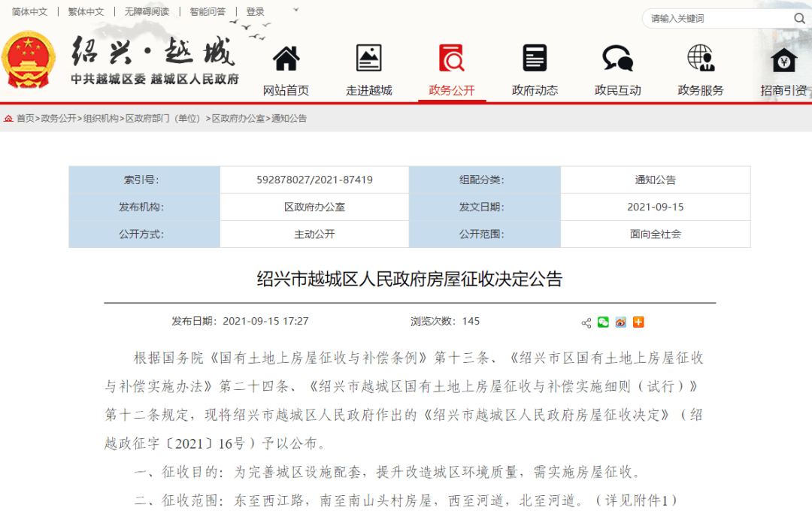Switch to the 政务公开 navigation tab
This screenshot has height=517, width=812.
451,89
